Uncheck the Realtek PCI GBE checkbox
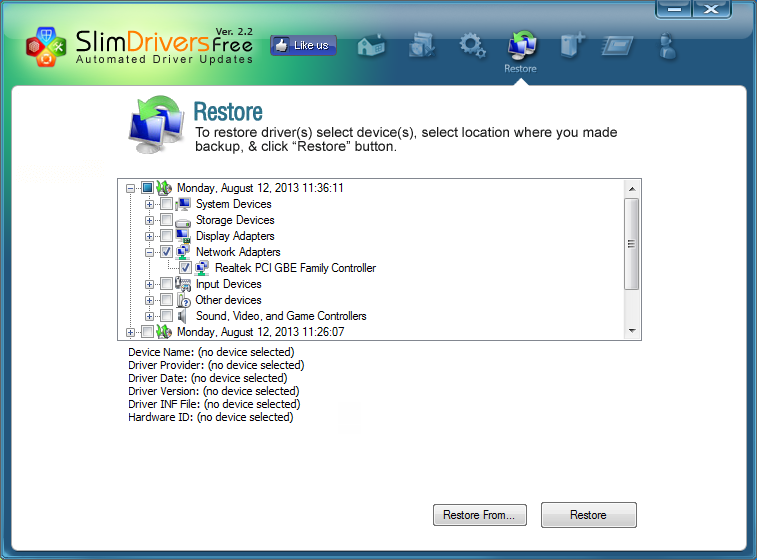757x560 pixels. pyautogui.click(x=185, y=267)
